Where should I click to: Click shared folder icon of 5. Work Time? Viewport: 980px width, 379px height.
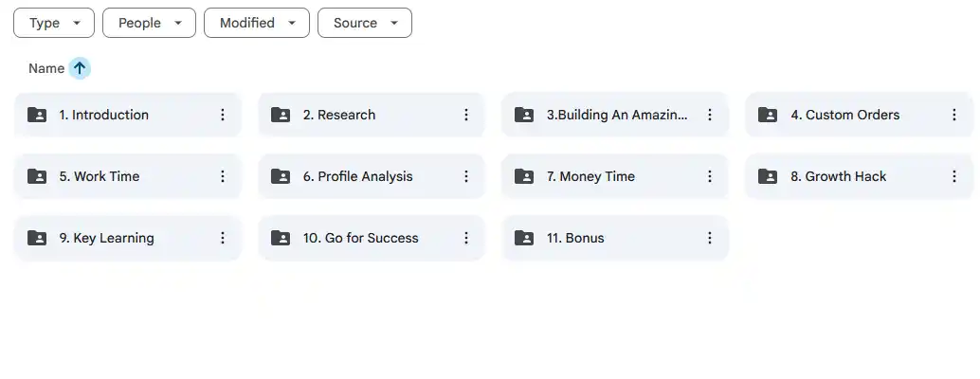[37, 176]
